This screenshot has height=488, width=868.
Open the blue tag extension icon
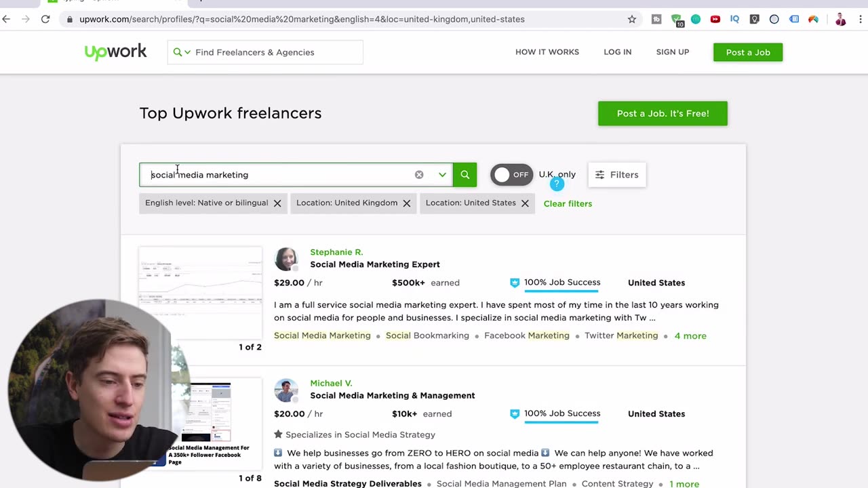[794, 19]
